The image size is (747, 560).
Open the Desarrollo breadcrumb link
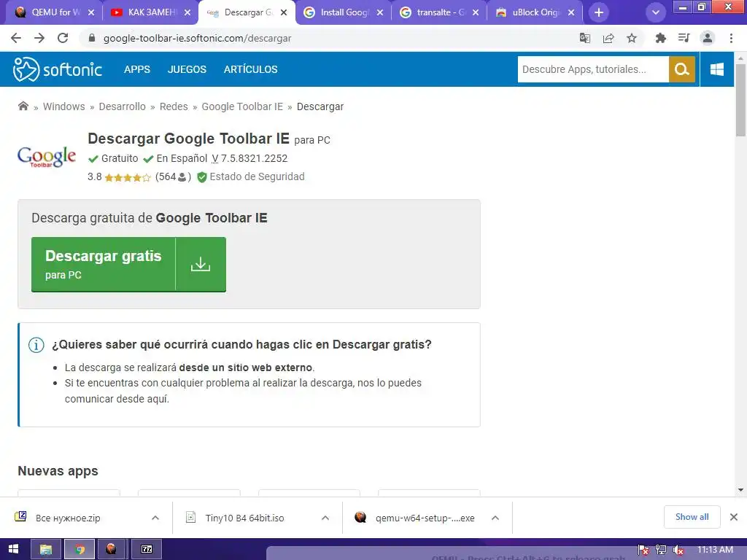[x=122, y=106]
